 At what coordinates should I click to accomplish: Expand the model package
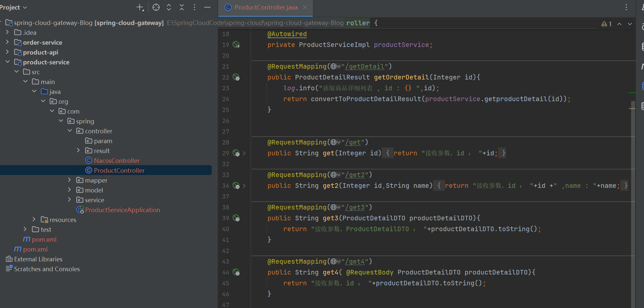coord(69,190)
